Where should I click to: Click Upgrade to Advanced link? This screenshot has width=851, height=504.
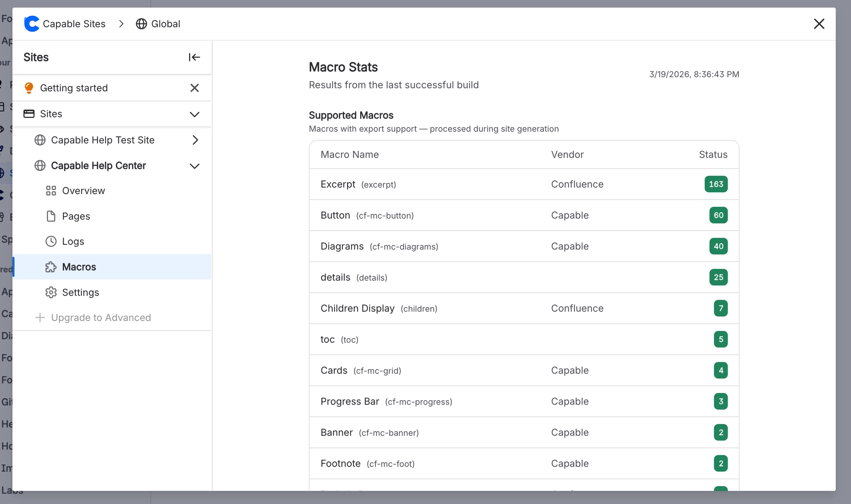click(101, 318)
